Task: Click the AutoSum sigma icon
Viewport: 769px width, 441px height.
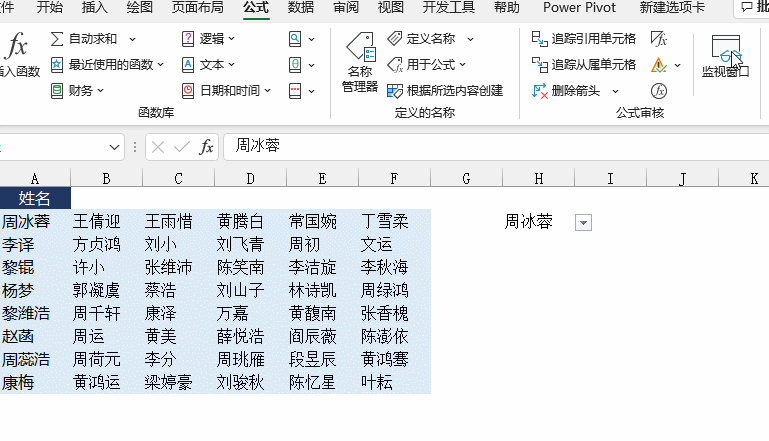Action: pos(57,39)
